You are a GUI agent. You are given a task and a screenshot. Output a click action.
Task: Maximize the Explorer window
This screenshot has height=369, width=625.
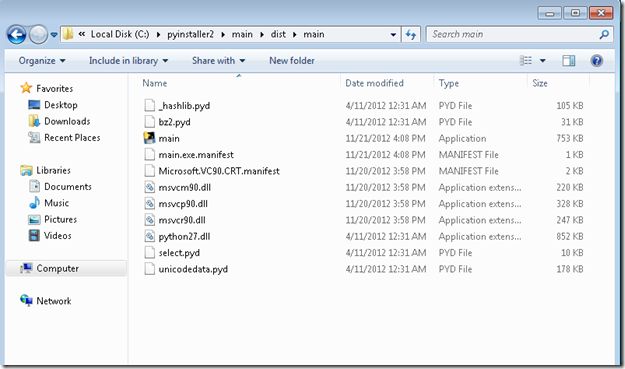(x=575, y=13)
